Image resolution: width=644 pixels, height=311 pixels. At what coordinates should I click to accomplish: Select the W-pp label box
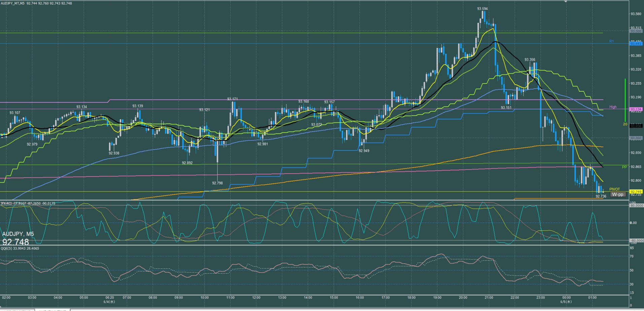click(x=618, y=194)
